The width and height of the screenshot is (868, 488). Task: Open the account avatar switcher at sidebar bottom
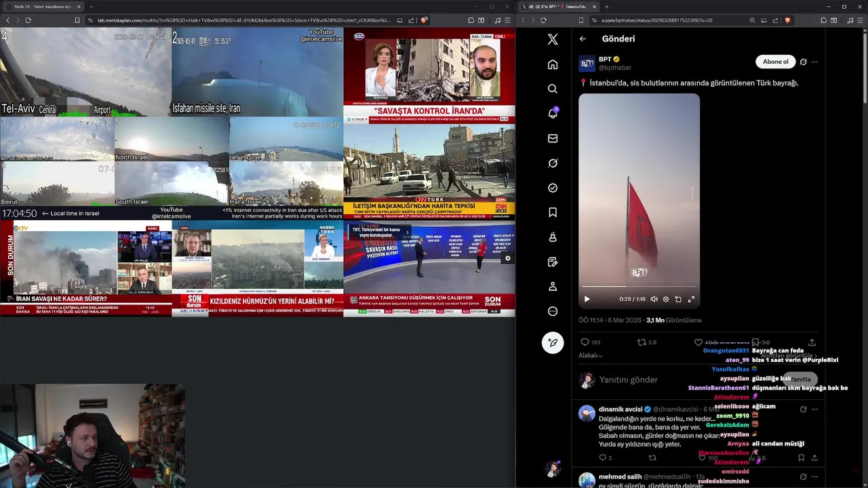tap(553, 469)
